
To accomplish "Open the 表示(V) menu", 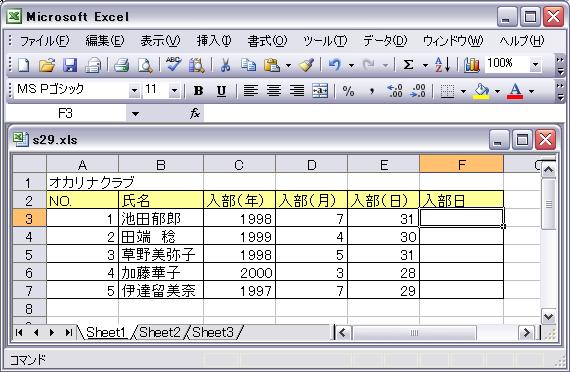I will coord(160,41).
